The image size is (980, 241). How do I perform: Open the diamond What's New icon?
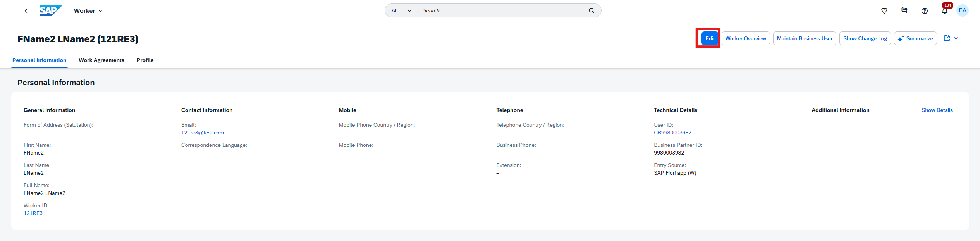coord(884,11)
